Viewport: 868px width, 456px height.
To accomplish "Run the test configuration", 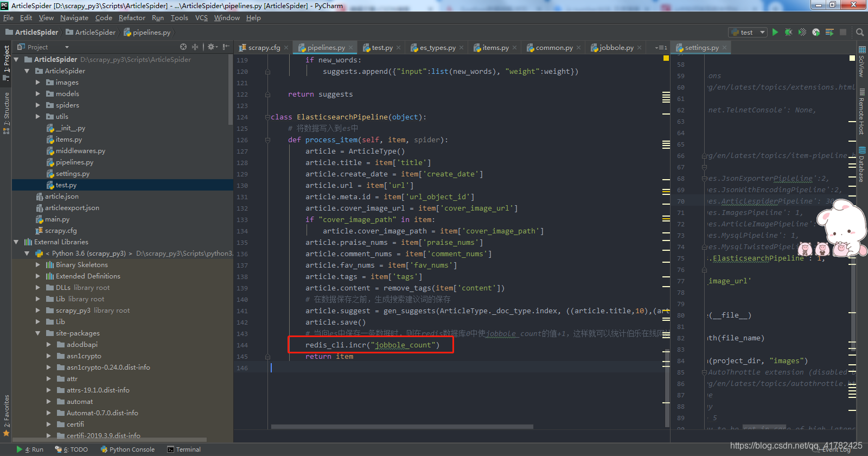I will click(x=775, y=32).
